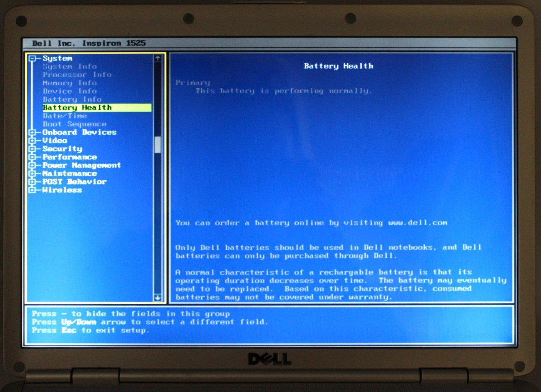The width and height of the screenshot is (541, 392).
Task: Click the Power Management label
Action: [x=82, y=165]
